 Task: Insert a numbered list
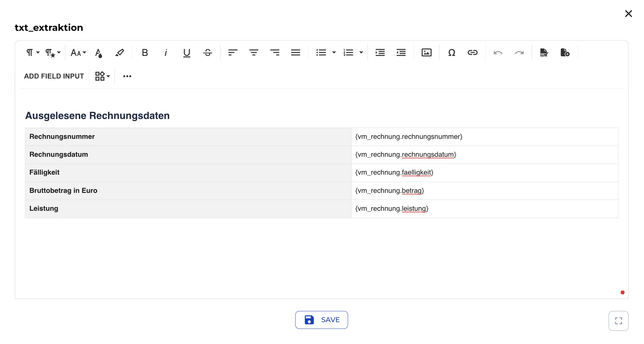pos(348,52)
